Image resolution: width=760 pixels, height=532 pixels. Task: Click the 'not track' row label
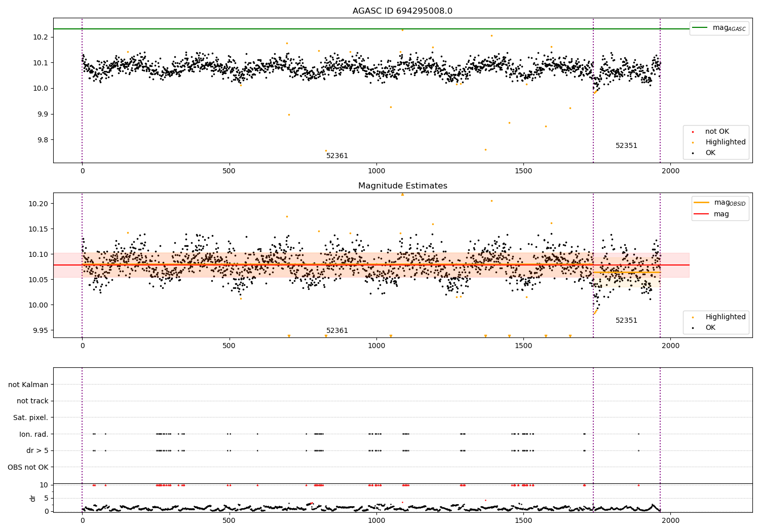point(32,401)
